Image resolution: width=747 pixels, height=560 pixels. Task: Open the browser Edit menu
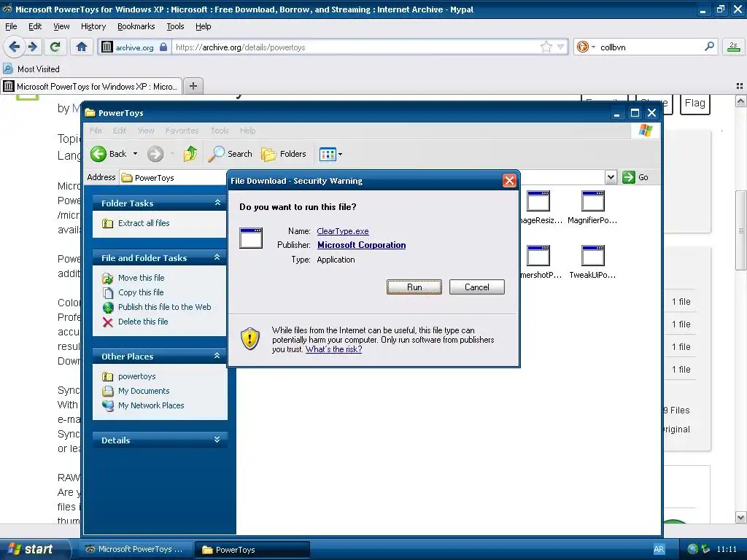[35, 26]
